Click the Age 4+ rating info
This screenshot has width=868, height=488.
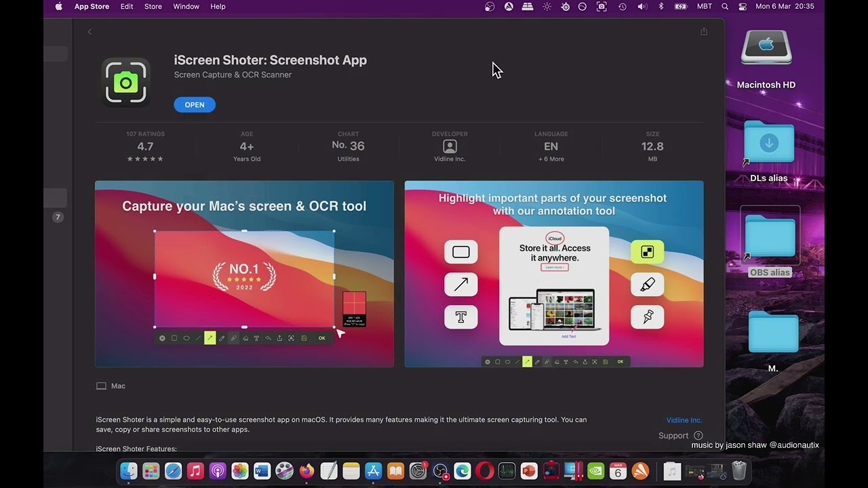(x=247, y=146)
